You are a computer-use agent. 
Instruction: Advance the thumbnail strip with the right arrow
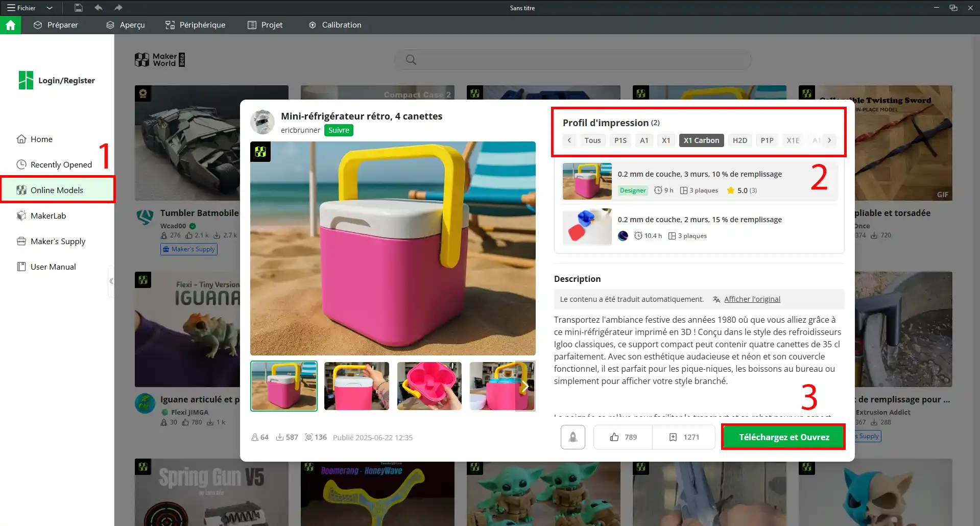(525, 387)
